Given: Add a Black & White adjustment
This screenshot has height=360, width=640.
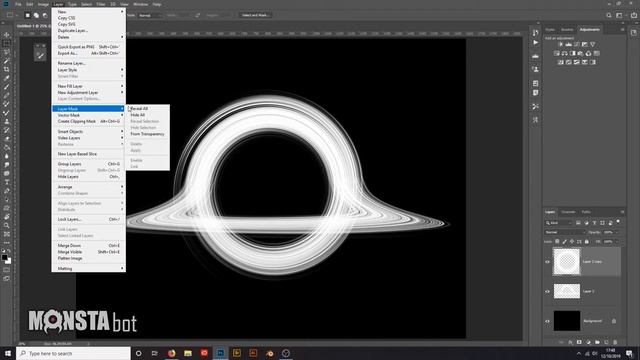Looking at the screenshot, I should pos(573,53).
